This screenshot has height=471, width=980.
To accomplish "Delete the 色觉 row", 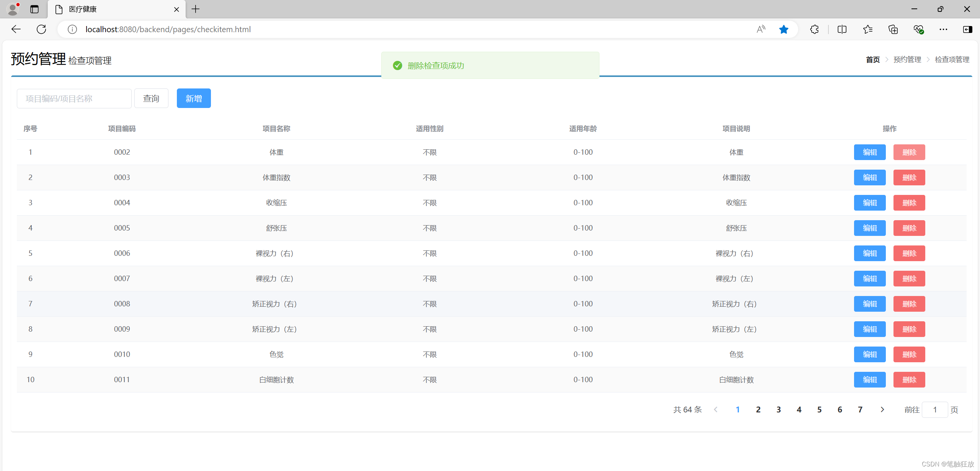I will click(909, 354).
